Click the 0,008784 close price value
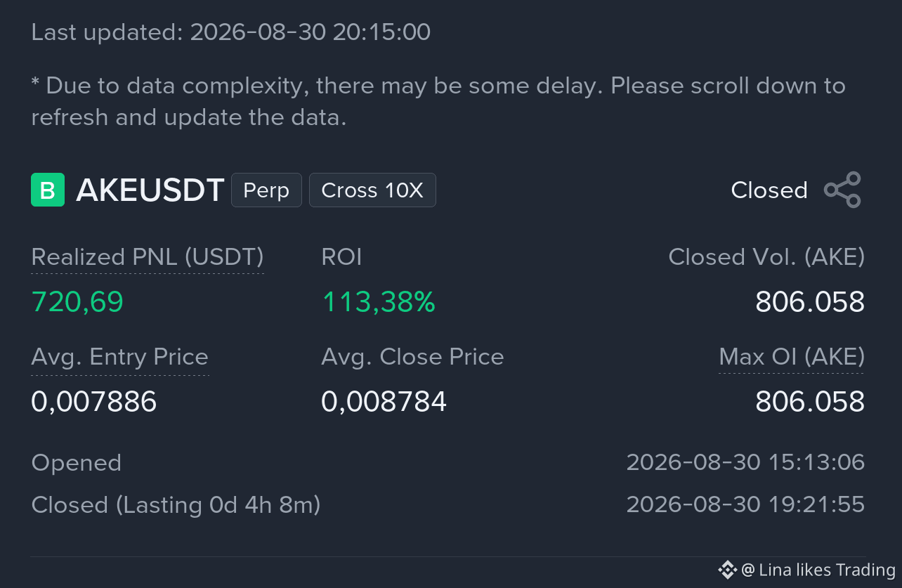 pyautogui.click(x=384, y=402)
